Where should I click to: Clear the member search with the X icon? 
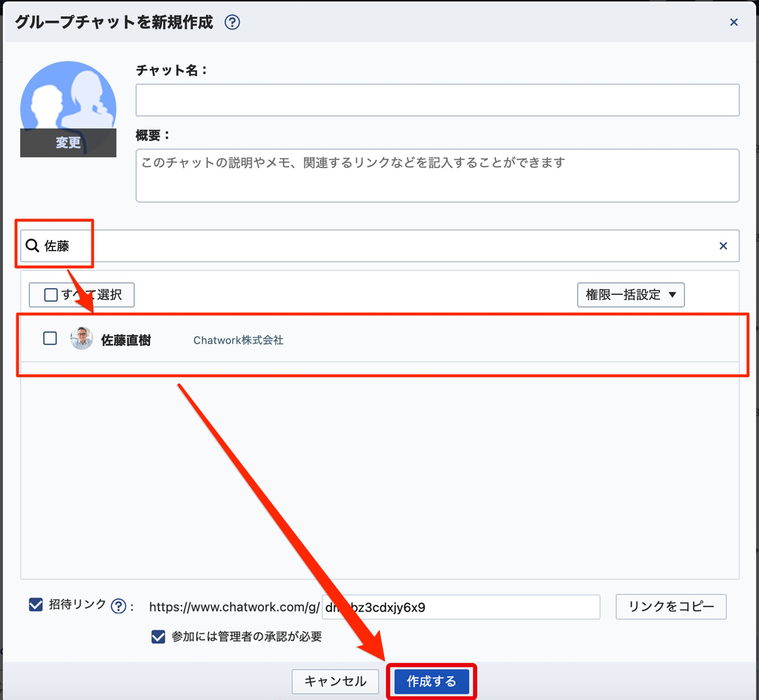click(x=723, y=246)
